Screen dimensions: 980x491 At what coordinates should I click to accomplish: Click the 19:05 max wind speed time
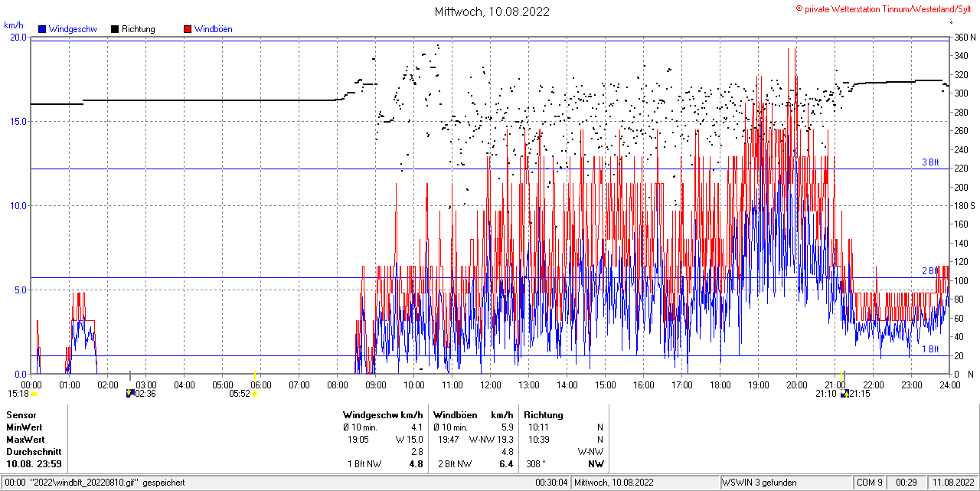(358, 440)
